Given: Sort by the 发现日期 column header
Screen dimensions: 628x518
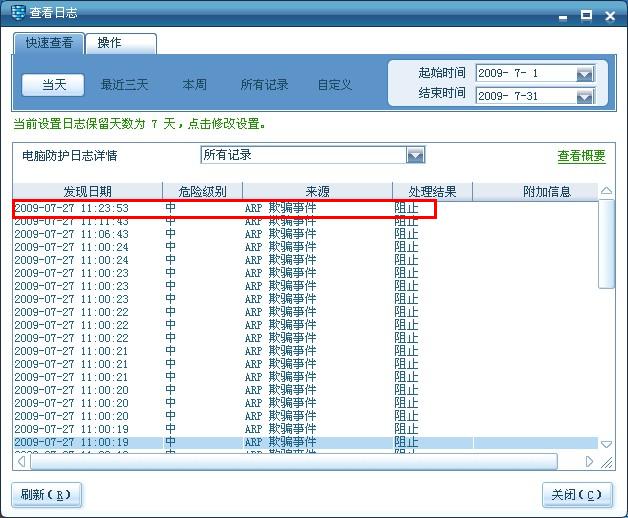Looking at the screenshot, I should tap(87, 191).
